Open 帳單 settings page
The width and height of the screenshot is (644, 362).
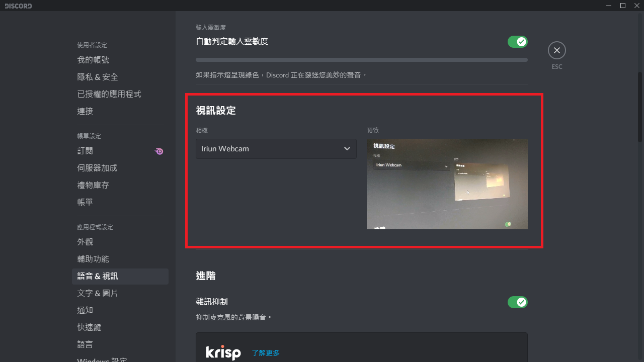click(120, 202)
